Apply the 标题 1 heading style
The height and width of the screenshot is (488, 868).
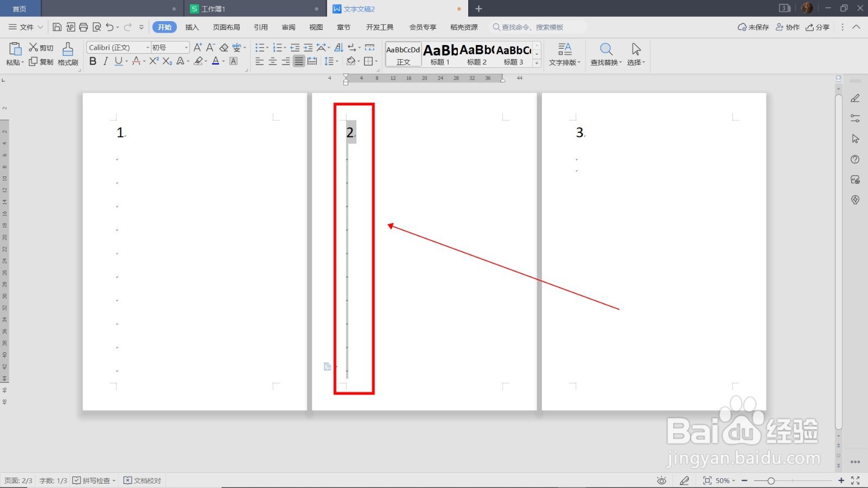[440, 55]
